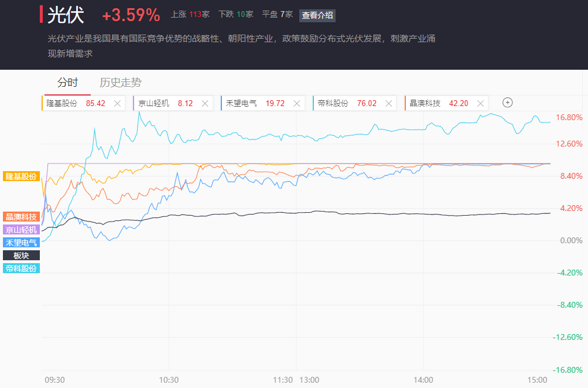Viewport: 588px width, 388px height.
Task: Select the 隆基股份 85.42 stock chip
Action: point(83,104)
